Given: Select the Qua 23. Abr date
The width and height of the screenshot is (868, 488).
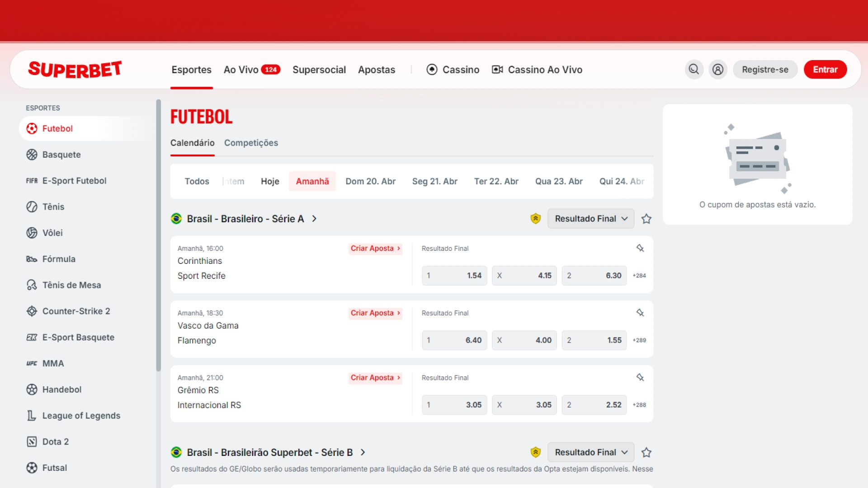Looking at the screenshot, I should (x=559, y=181).
